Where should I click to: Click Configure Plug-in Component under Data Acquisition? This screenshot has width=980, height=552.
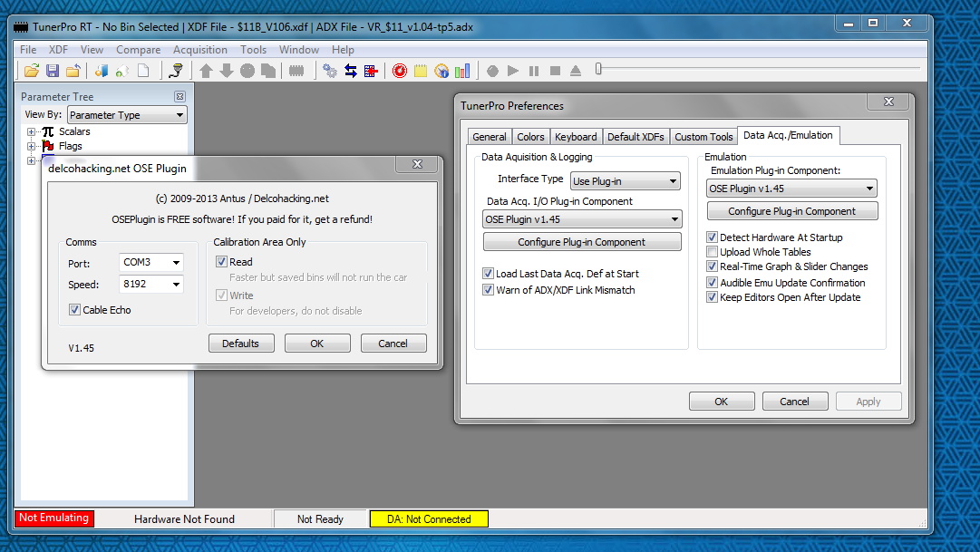coord(582,242)
